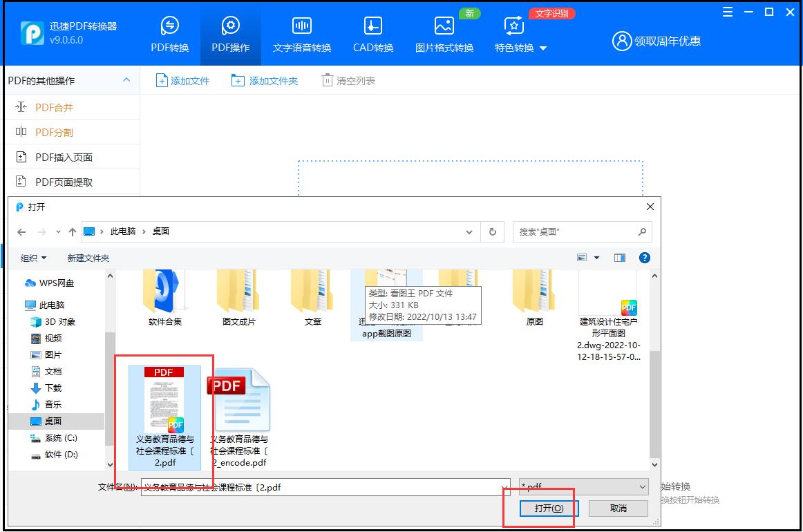Toggle the preview pane in the Open dialog
The image size is (803, 532).
pyautogui.click(x=620, y=257)
